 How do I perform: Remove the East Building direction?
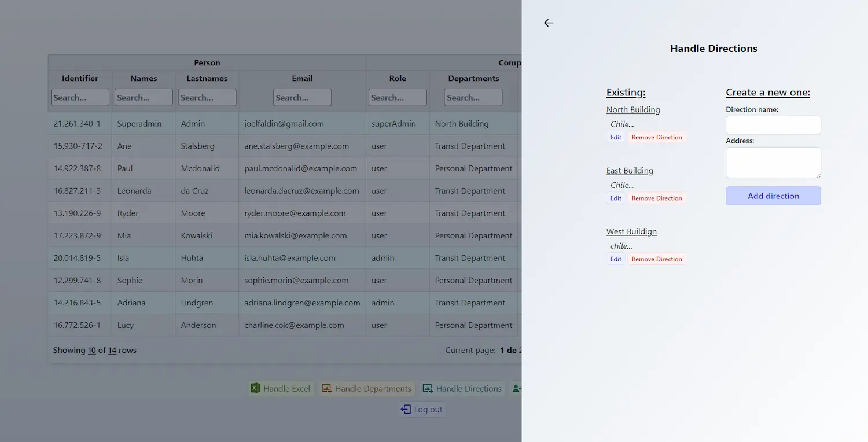(657, 198)
